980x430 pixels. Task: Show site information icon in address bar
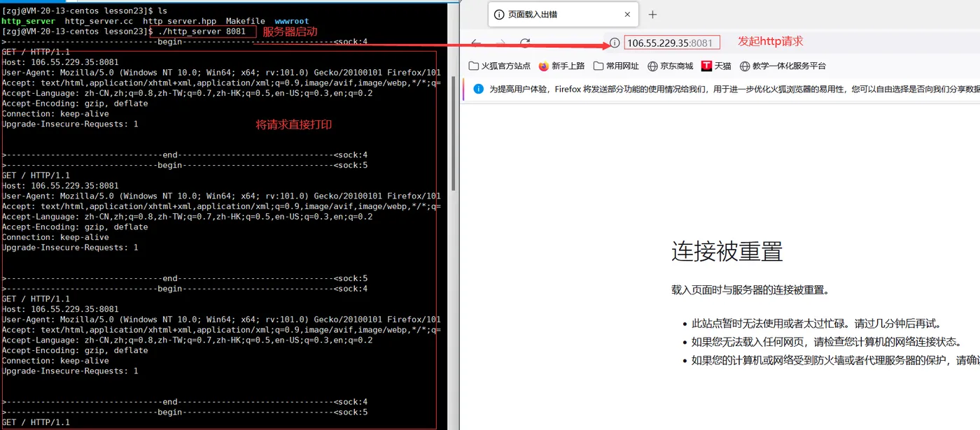click(x=615, y=43)
